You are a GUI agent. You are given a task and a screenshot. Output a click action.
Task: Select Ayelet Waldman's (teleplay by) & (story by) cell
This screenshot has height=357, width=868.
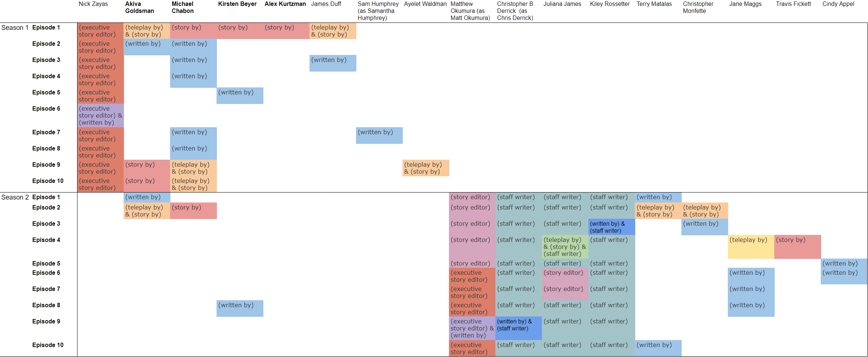pos(426,168)
